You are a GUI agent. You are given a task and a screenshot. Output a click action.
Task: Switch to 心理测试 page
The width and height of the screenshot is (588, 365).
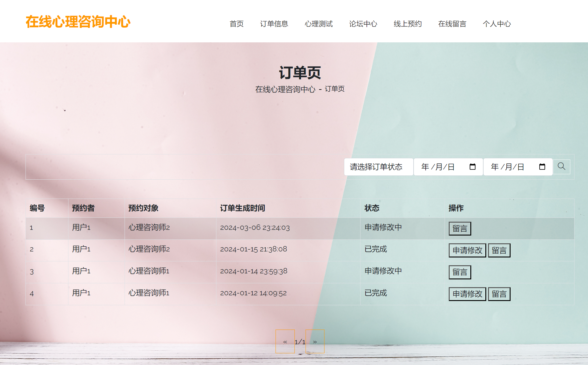click(x=319, y=24)
